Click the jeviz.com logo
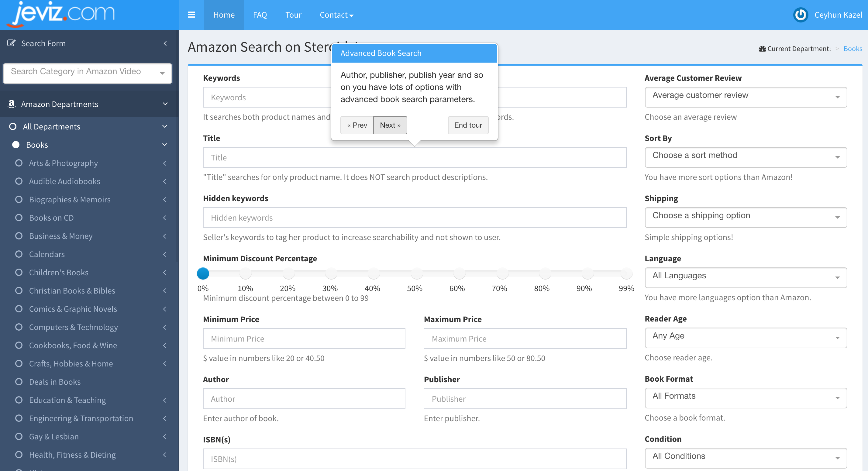Image resolution: width=868 pixels, height=471 pixels. (x=61, y=14)
